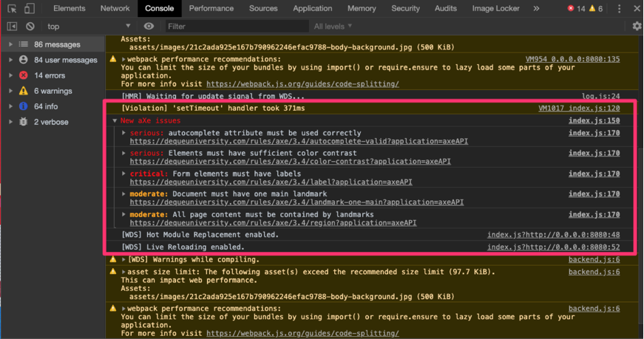This screenshot has width=644, height=339.
Task: Select the red errors circle icon
Action: coord(24,75)
